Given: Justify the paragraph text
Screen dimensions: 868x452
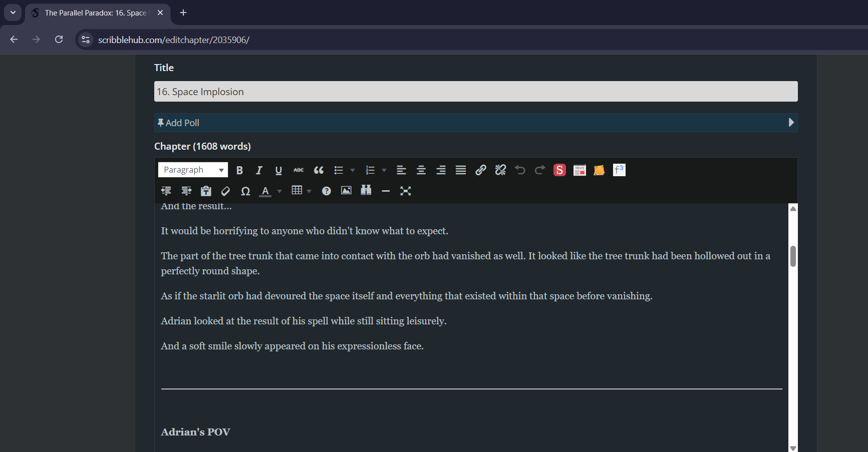Looking at the screenshot, I should point(460,170).
